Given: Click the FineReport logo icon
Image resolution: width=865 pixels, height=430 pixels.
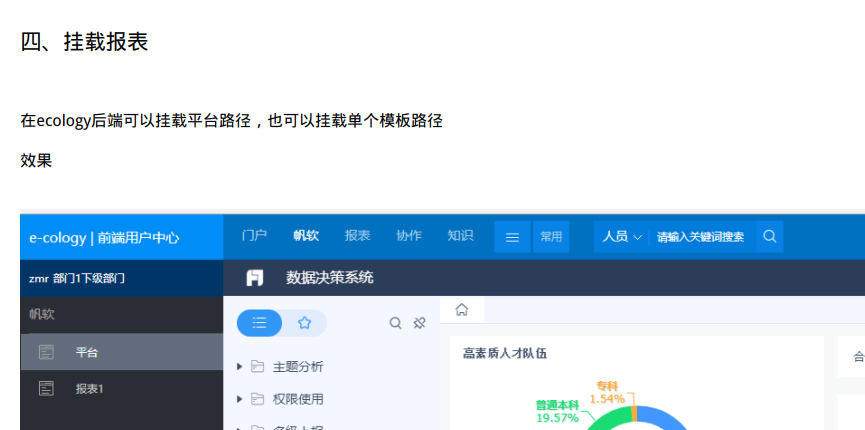Looking at the screenshot, I should 254,278.
